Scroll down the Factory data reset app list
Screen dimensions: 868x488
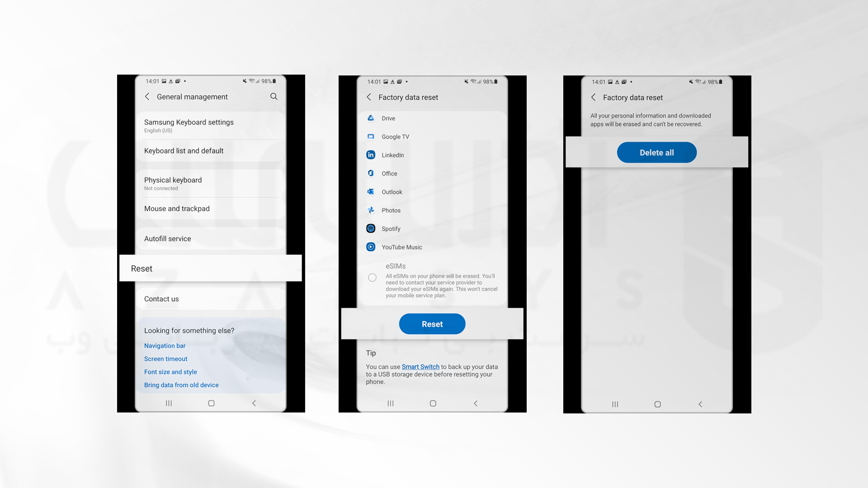432,183
